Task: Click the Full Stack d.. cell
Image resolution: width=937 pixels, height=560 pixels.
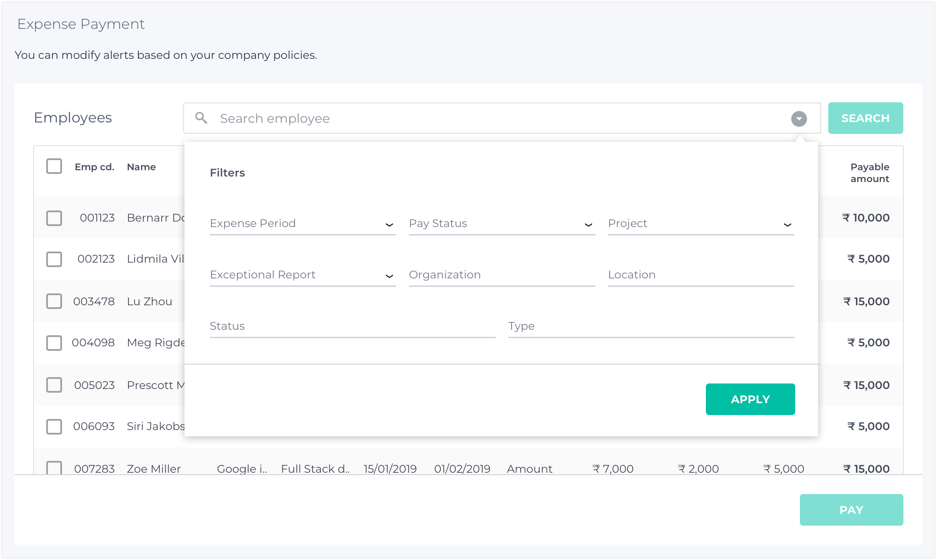Action: click(x=315, y=469)
